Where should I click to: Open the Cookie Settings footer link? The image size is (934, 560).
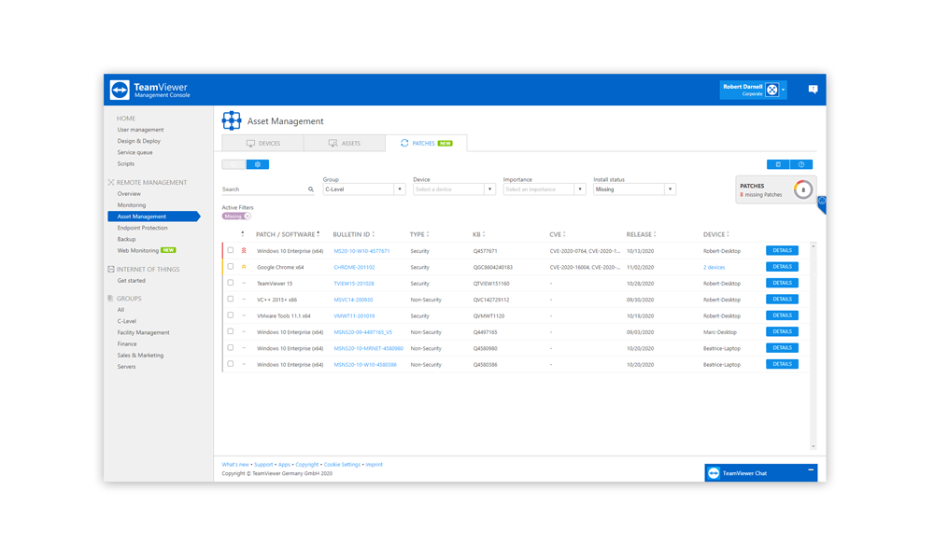(342, 464)
